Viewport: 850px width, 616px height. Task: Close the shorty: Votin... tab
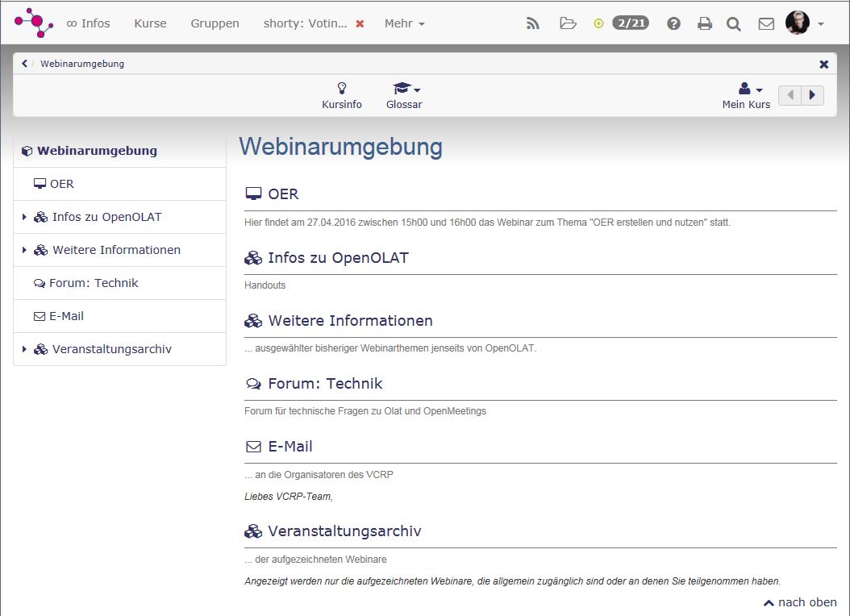click(x=360, y=23)
